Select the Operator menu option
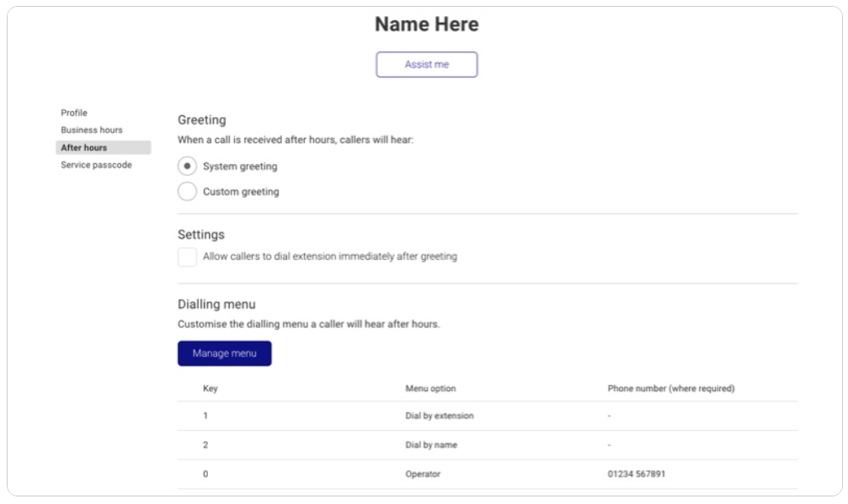848x504 pixels. 423,475
